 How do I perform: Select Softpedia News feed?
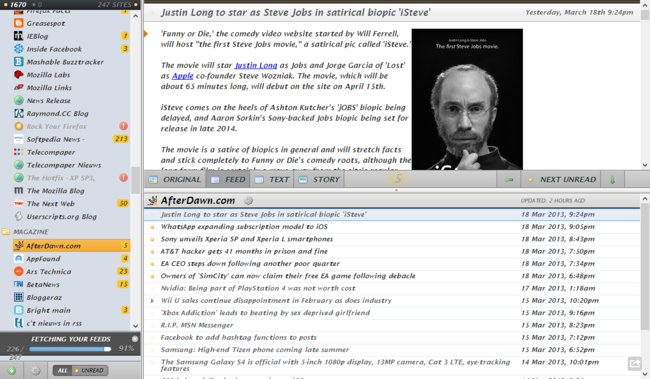71,139
